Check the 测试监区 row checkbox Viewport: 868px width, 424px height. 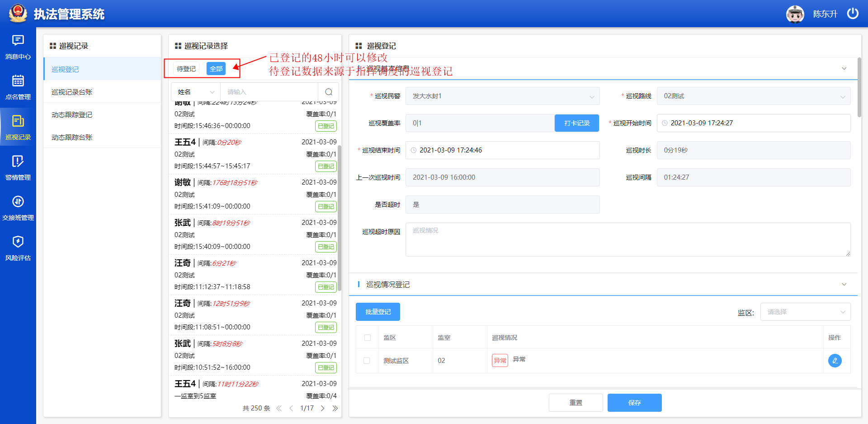[367, 361]
